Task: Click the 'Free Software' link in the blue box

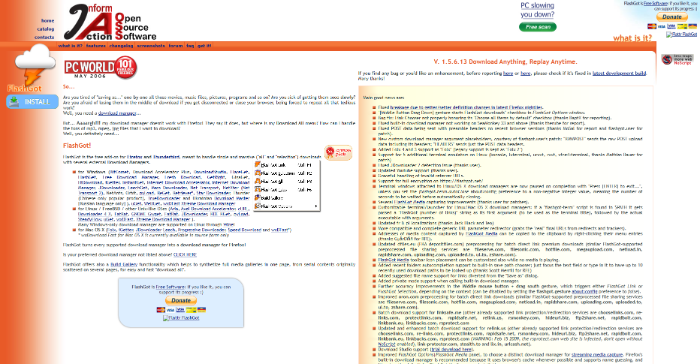Action: (170, 287)
